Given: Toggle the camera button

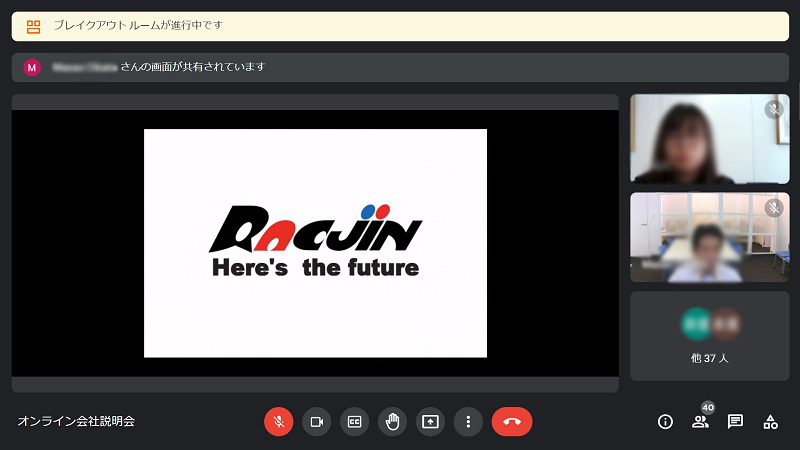Looking at the screenshot, I should click(x=316, y=421).
